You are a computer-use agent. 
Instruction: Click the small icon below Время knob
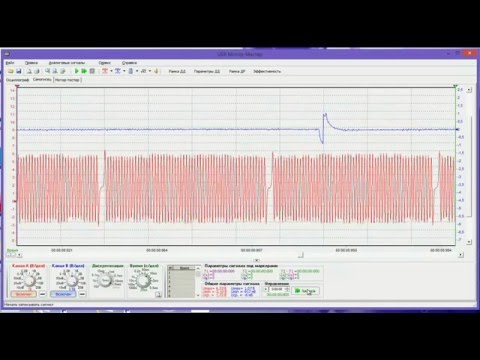[158, 294]
